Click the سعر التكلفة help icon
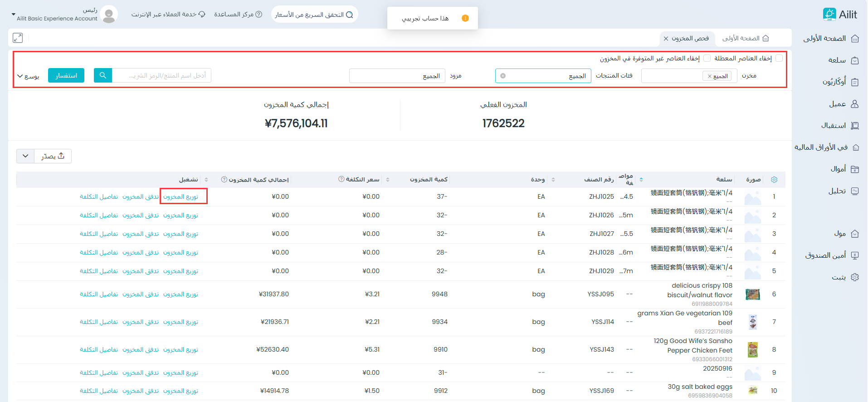Image resolution: width=868 pixels, height=402 pixels. [x=341, y=179]
